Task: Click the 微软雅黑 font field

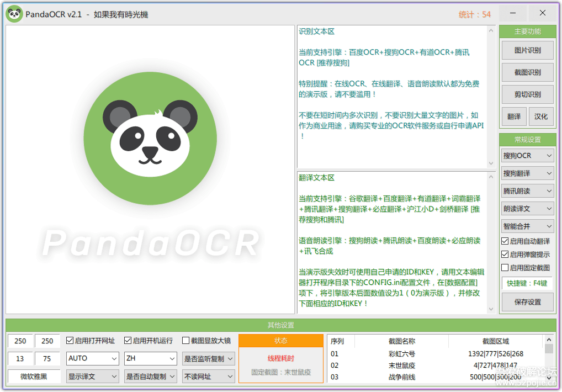Action: pyautogui.click(x=34, y=377)
